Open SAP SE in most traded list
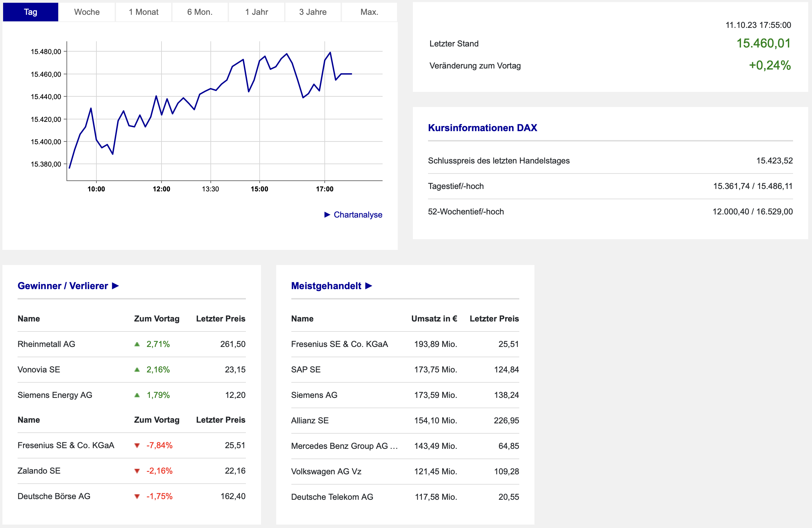The image size is (812, 528). point(306,370)
